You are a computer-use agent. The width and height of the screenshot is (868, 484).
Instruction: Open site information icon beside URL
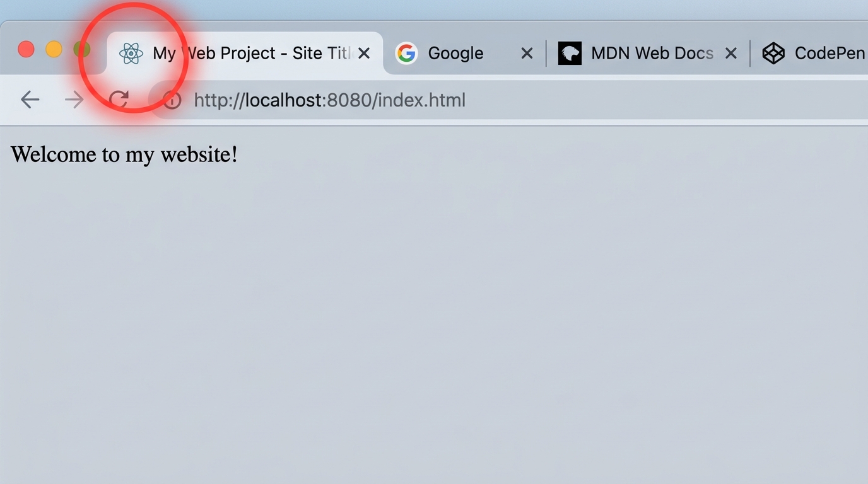point(172,100)
